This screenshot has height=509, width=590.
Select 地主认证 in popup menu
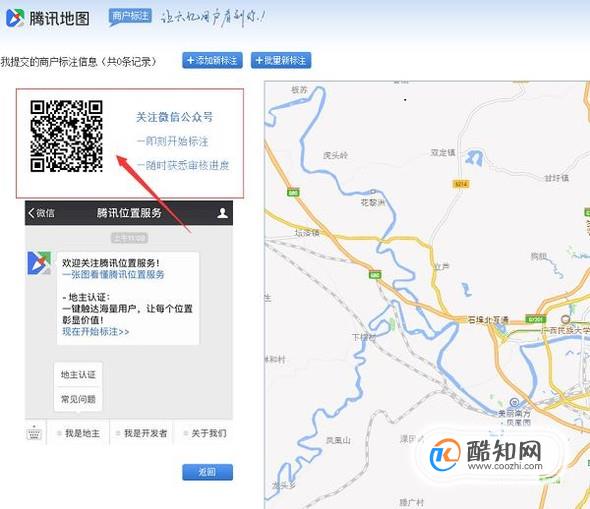(78, 374)
